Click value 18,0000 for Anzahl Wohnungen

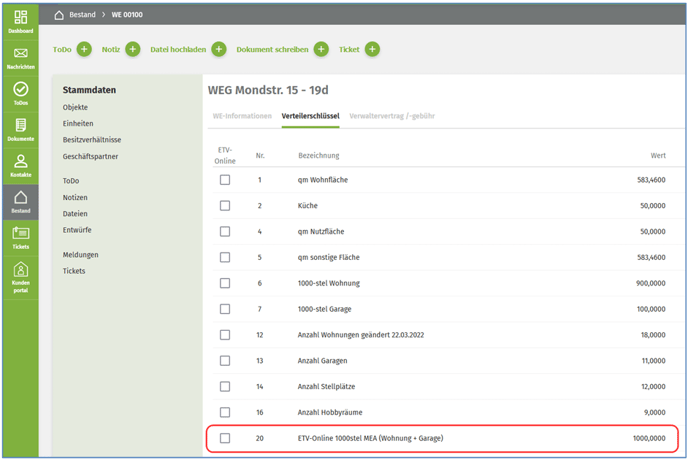[653, 335]
